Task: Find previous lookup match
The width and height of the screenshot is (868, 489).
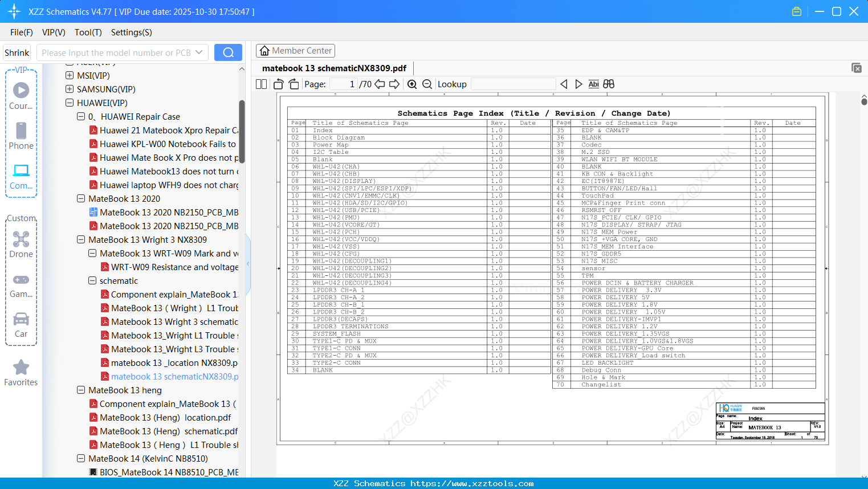Action: click(x=564, y=84)
